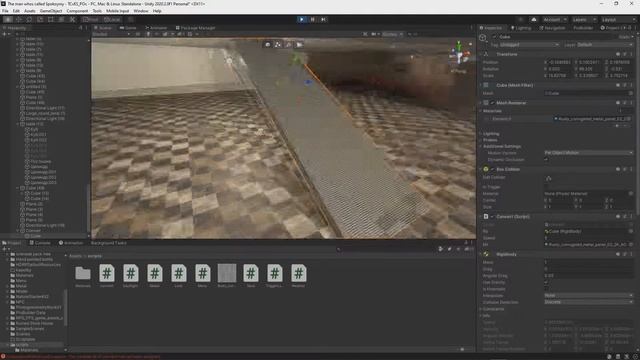Toggle the Is Kinematic checkbox
The image size is (640, 360).
coord(547,289)
